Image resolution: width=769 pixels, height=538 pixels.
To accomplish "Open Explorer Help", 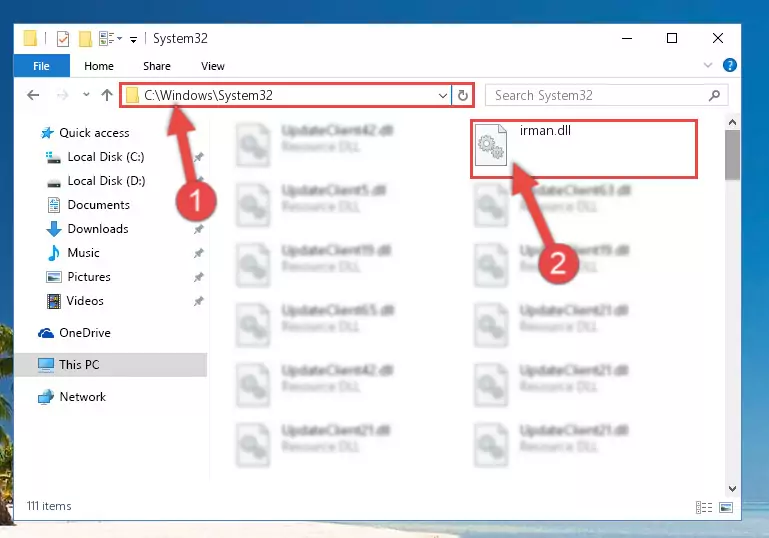I will click(729, 65).
